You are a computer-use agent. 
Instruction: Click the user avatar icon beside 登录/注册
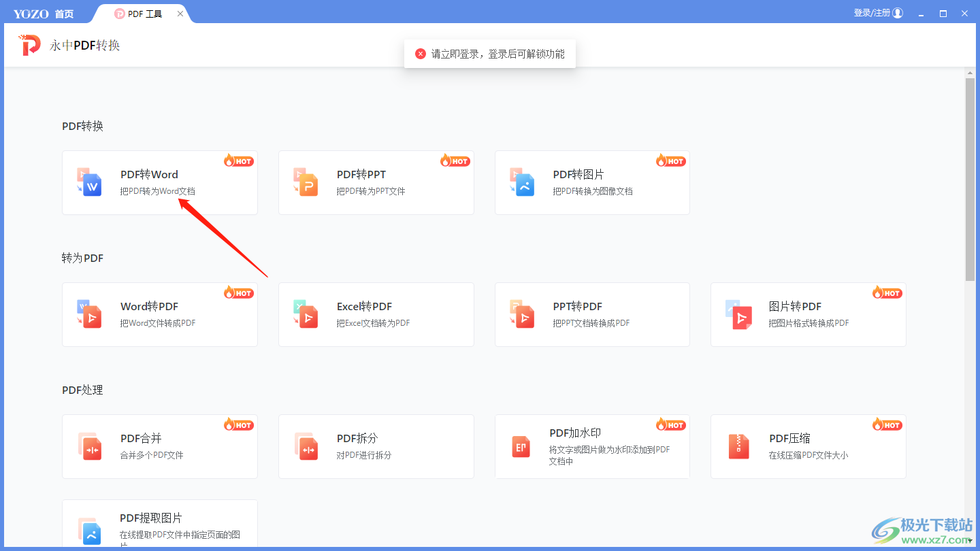[898, 13]
